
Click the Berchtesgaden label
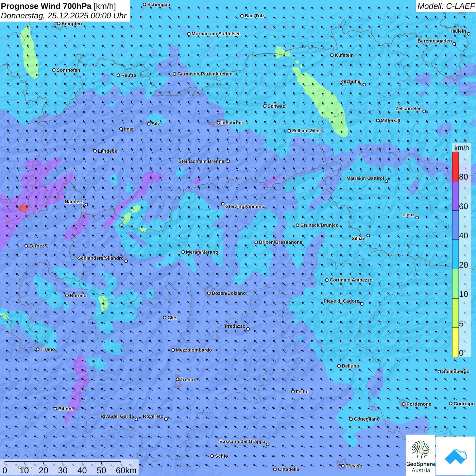[435, 41]
